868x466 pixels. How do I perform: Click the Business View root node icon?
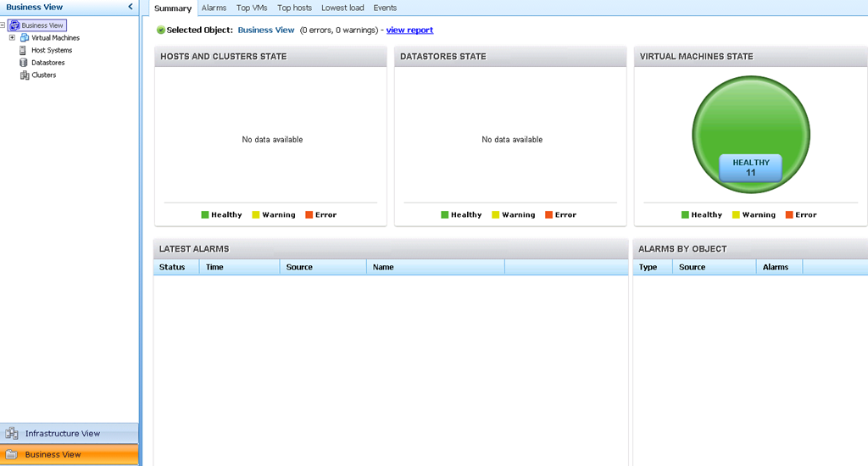pyautogui.click(x=14, y=25)
